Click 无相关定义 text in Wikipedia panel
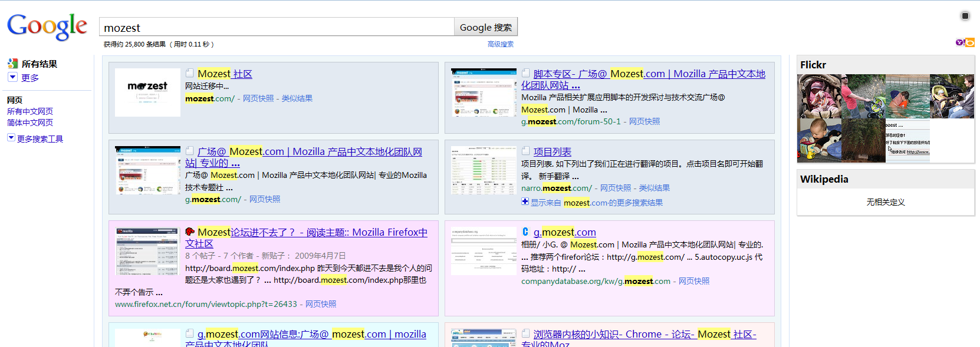The image size is (980, 347). point(886,202)
